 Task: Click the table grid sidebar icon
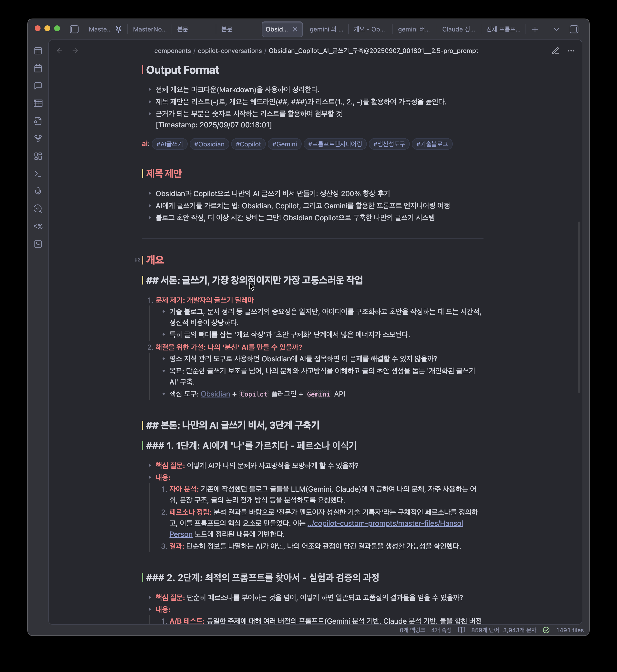point(38,103)
